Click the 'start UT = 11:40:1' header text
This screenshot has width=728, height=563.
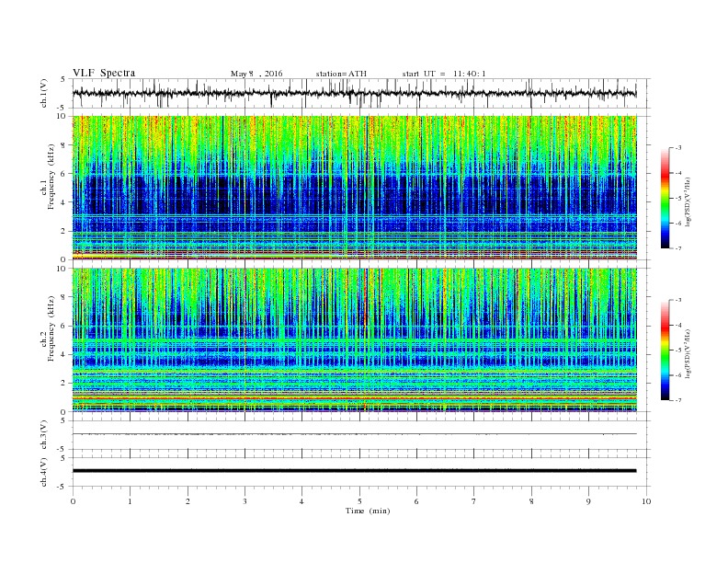[444, 74]
